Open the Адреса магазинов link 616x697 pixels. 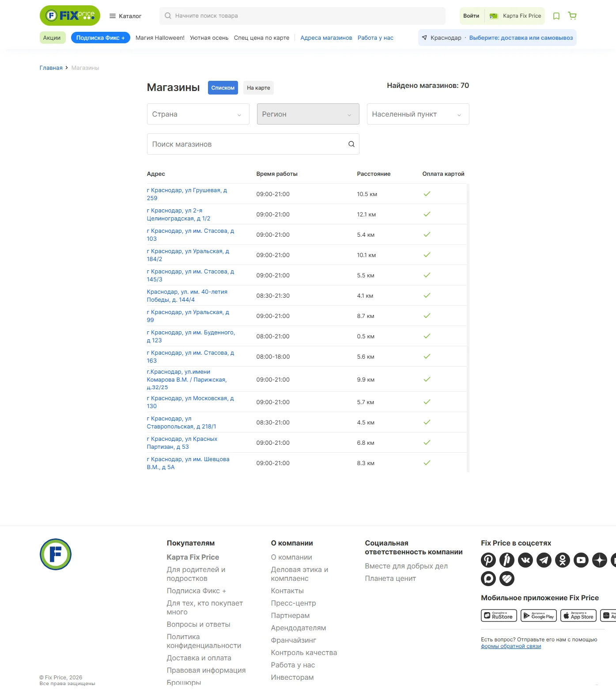point(326,38)
